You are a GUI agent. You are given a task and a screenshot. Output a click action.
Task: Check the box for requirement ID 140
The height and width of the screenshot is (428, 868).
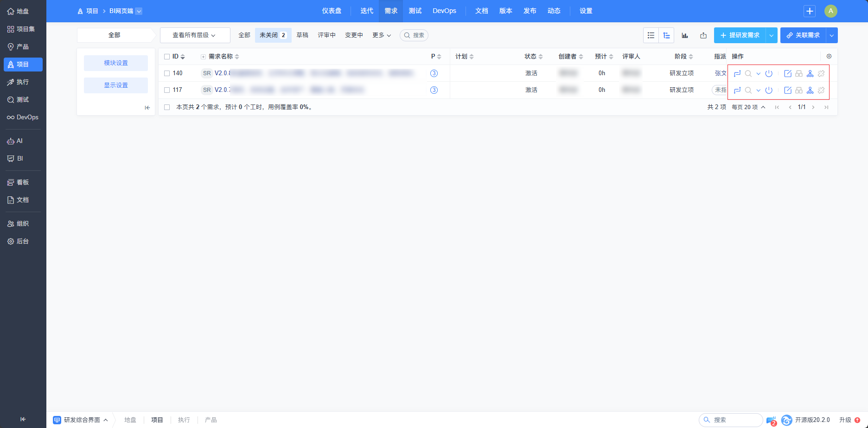167,73
